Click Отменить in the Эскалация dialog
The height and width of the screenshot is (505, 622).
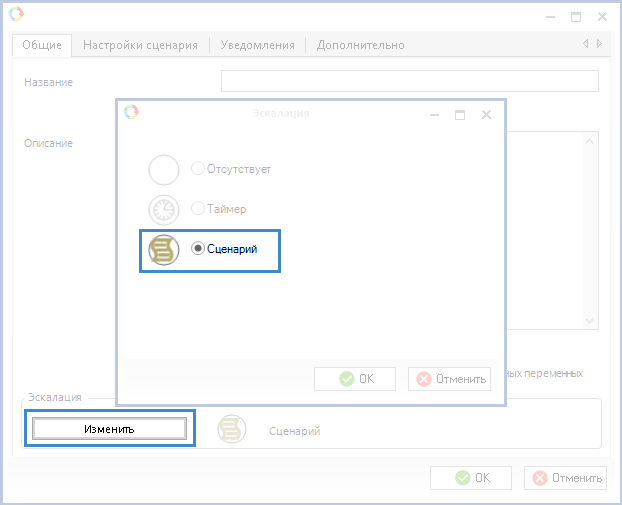tap(449, 379)
